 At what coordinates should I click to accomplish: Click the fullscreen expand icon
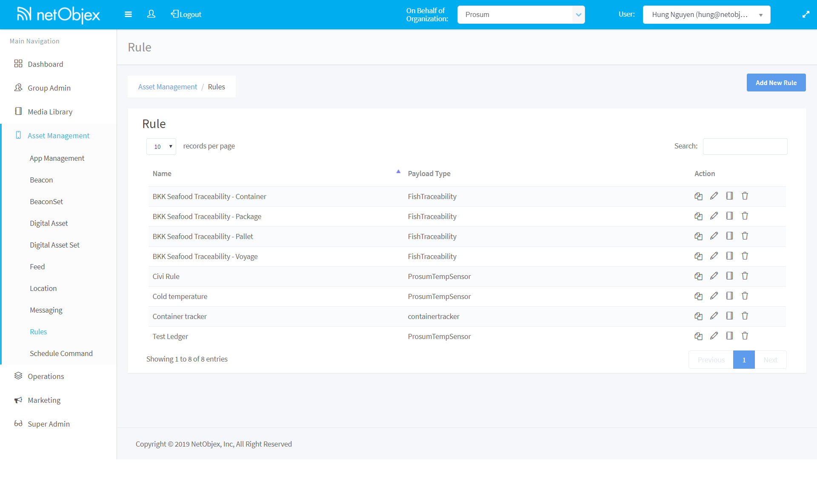(x=806, y=14)
